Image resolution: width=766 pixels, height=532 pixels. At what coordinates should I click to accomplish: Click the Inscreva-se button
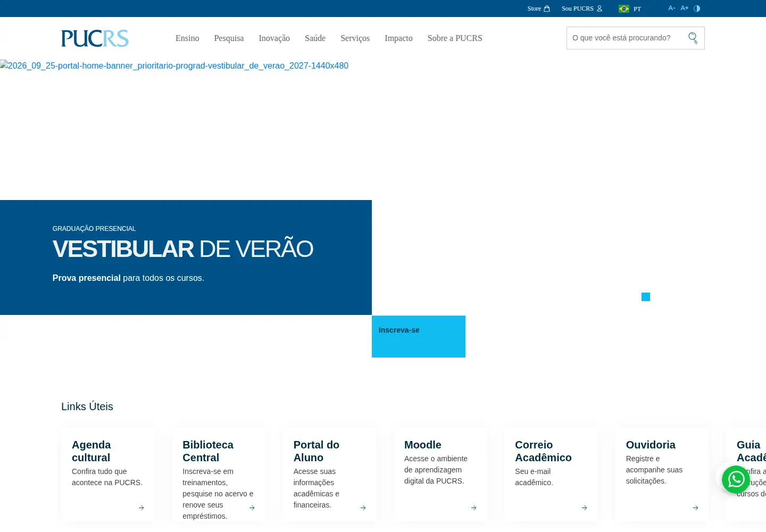pyautogui.click(x=419, y=337)
